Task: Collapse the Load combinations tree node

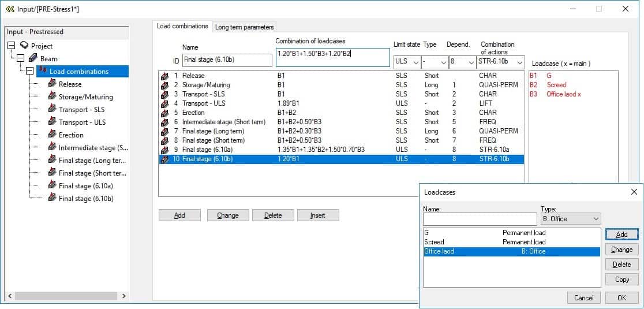Action: [x=30, y=71]
